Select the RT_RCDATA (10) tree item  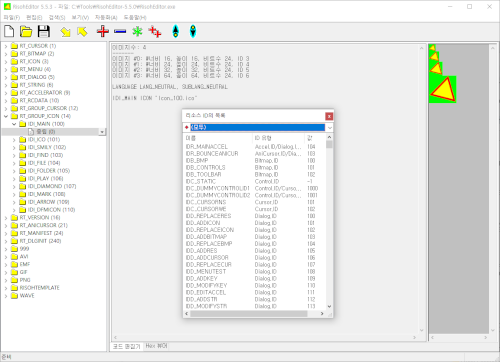click(x=39, y=100)
